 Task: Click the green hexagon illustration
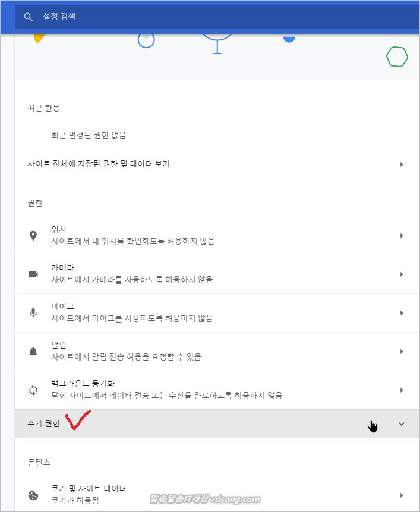(x=397, y=57)
